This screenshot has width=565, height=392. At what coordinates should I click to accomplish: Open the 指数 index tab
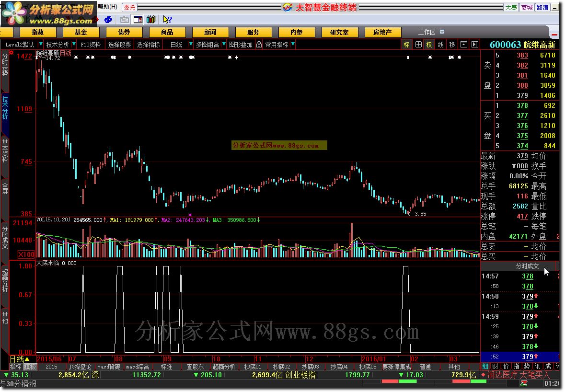[37, 32]
